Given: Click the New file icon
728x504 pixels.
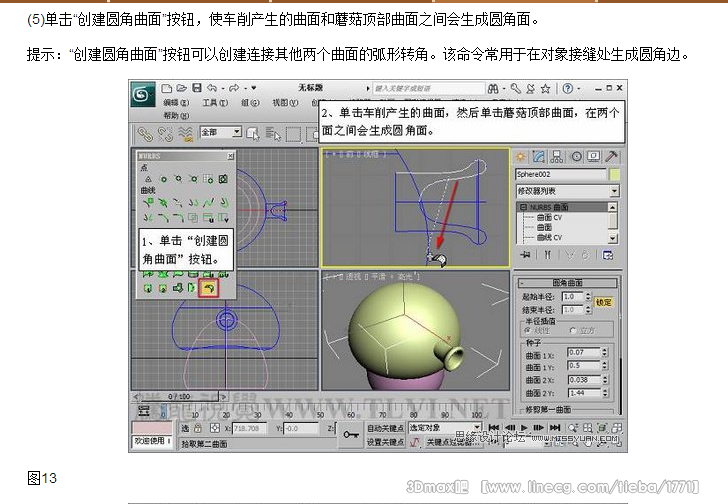Looking at the screenshot, I should (167, 88).
